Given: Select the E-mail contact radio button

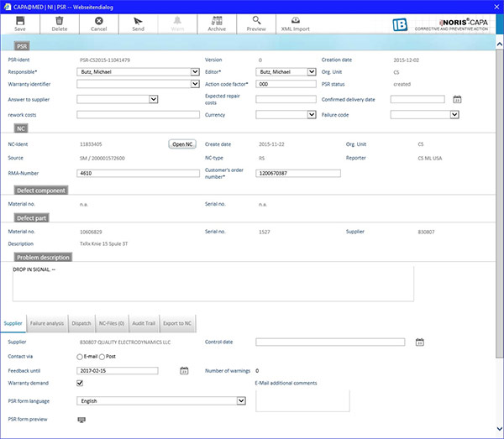Looking at the screenshot, I should [x=80, y=357].
